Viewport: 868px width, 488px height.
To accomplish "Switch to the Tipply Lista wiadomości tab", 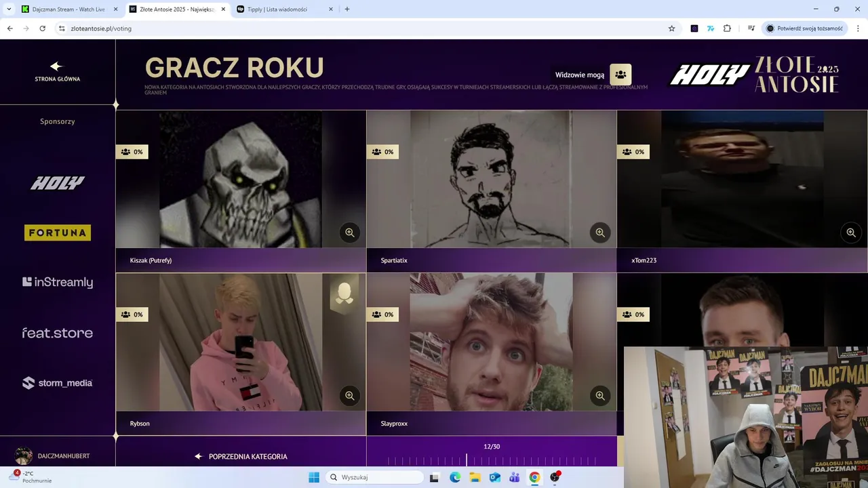I will [x=285, y=9].
